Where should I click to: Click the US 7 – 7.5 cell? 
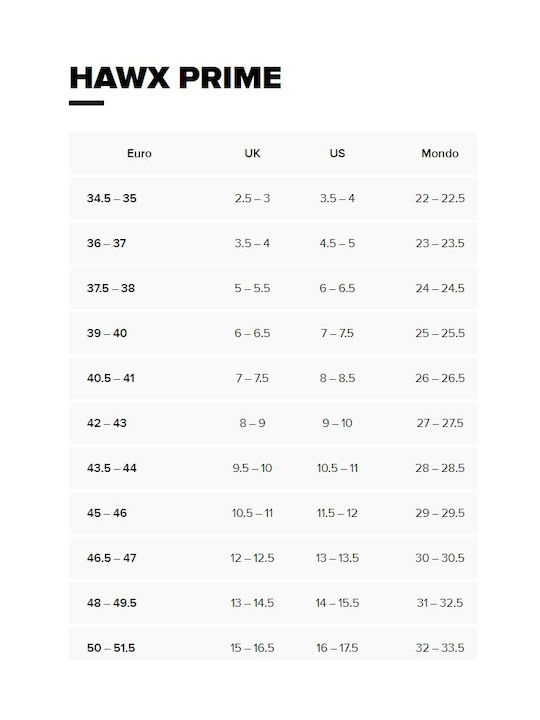pos(337,333)
